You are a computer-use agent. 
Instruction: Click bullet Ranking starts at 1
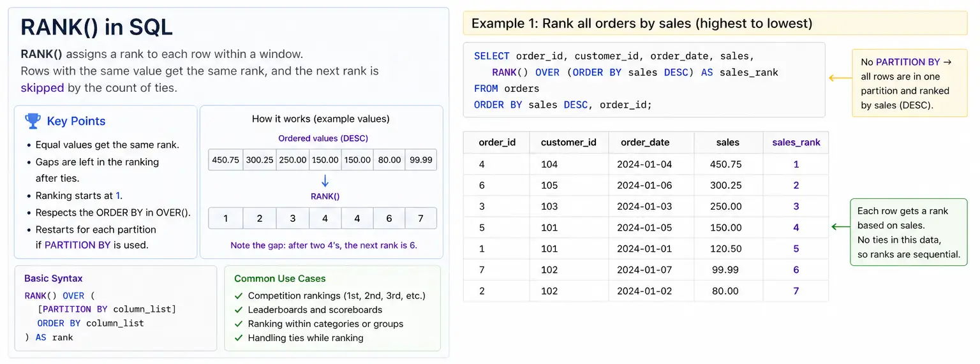(78, 196)
